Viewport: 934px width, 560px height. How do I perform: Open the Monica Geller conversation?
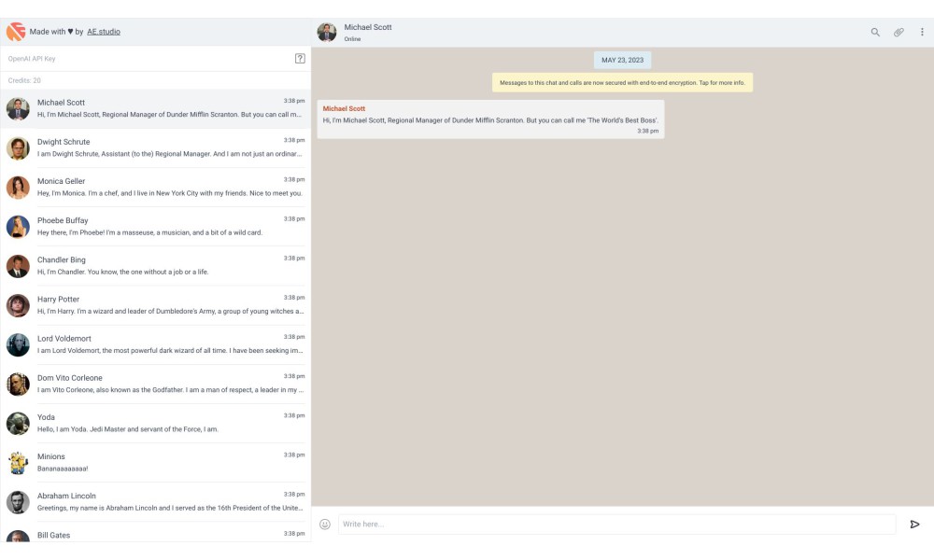pyautogui.click(x=155, y=188)
